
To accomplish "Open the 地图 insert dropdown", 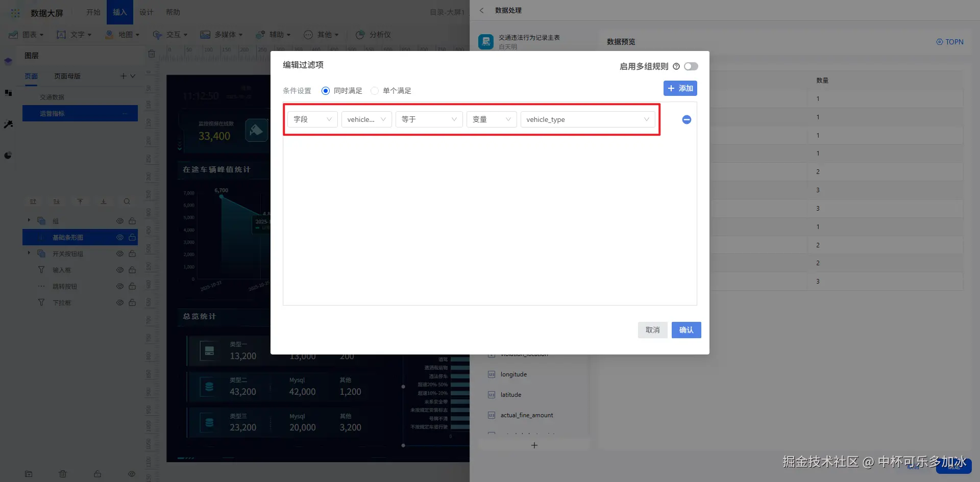I will pos(122,35).
